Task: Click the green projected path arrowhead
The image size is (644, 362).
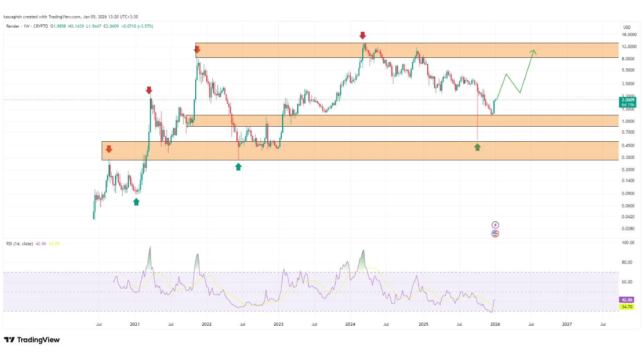Action: [534, 51]
